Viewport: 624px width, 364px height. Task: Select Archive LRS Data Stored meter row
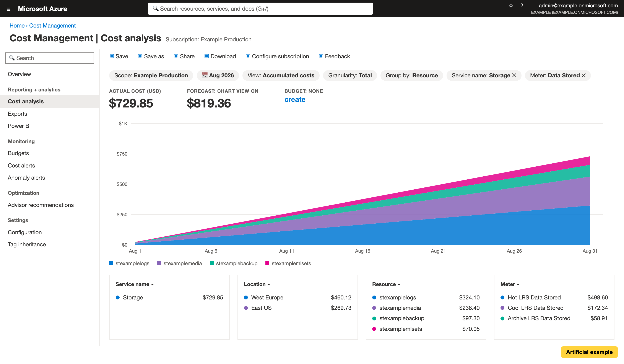[x=554, y=318]
